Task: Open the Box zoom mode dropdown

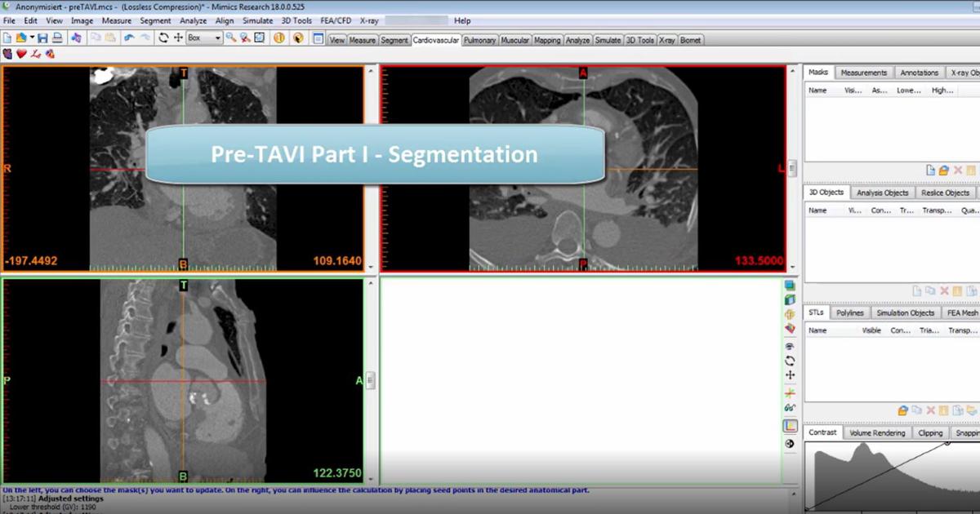Action: pos(219,38)
